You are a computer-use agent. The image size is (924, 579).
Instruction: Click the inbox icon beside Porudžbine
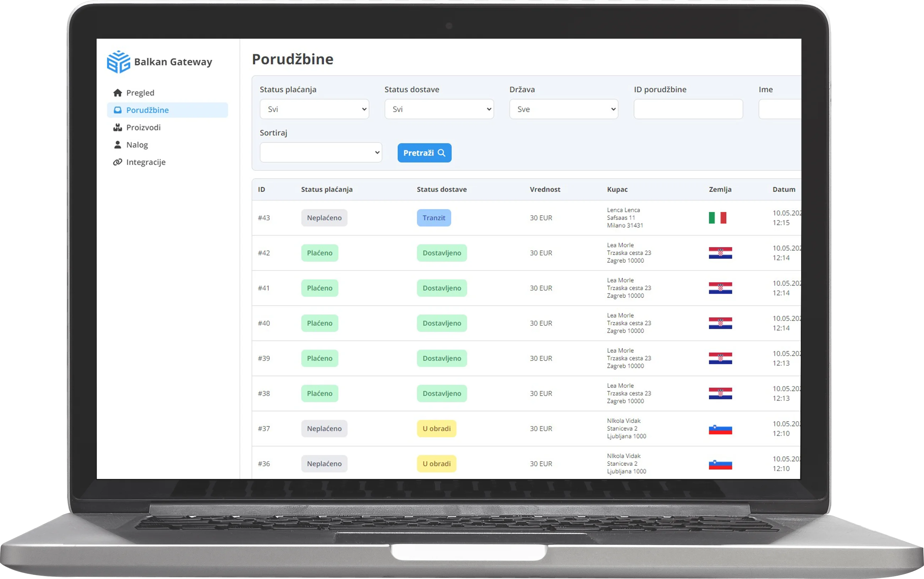pyautogui.click(x=118, y=110)
